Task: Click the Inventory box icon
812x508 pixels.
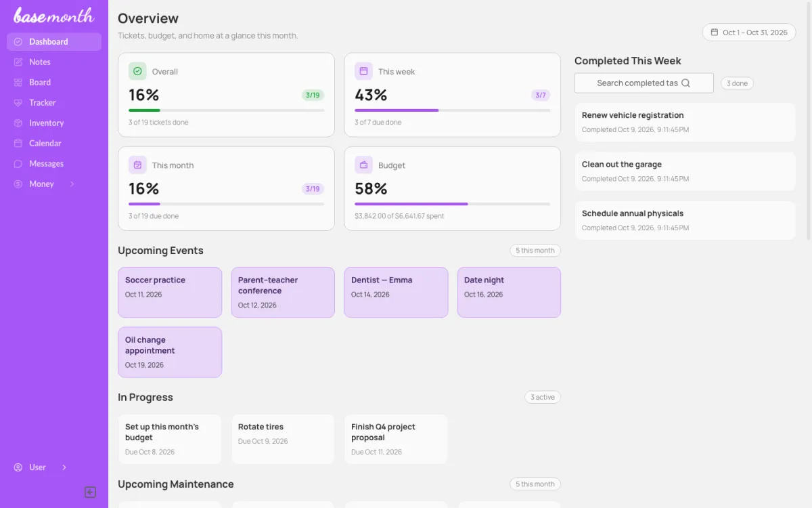Action: pos(18,123)
